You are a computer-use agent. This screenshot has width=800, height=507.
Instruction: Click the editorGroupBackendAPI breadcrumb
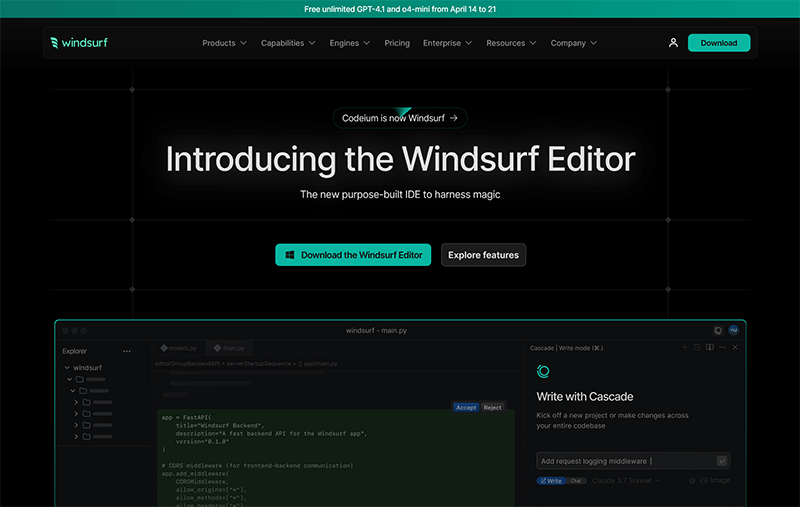coord(187,364)
